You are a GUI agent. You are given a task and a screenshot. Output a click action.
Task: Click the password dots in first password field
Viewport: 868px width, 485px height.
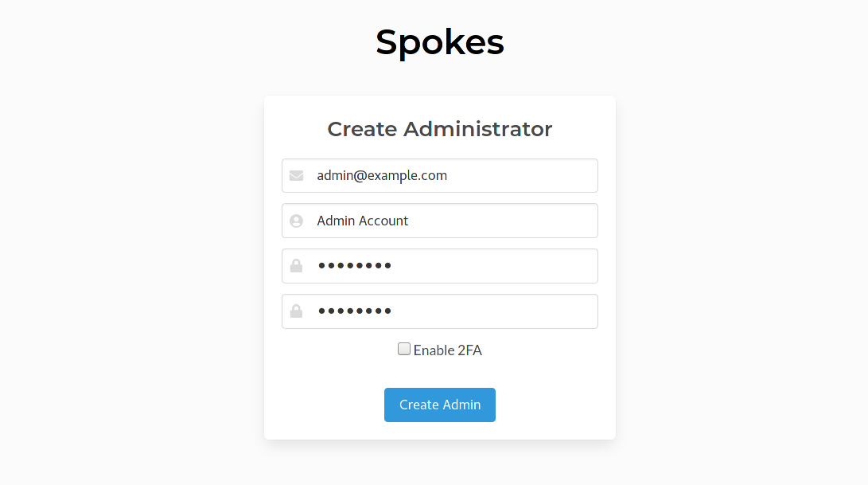355,266
